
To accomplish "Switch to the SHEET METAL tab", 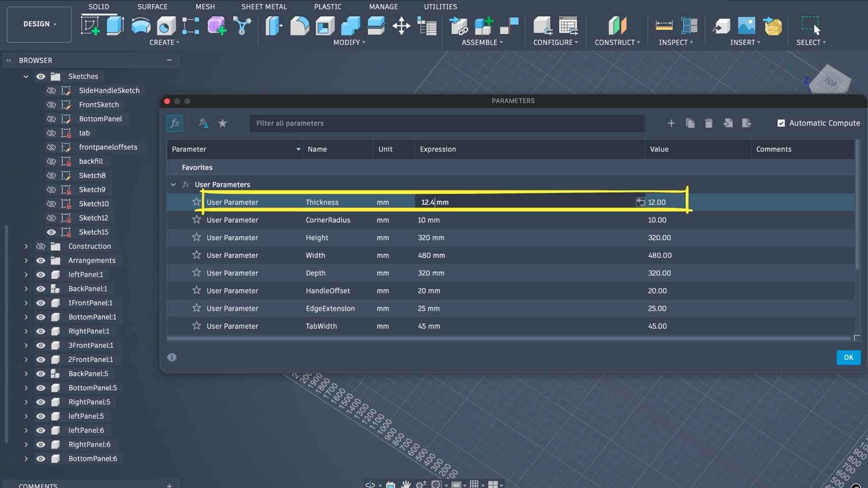I will point(264,7).
